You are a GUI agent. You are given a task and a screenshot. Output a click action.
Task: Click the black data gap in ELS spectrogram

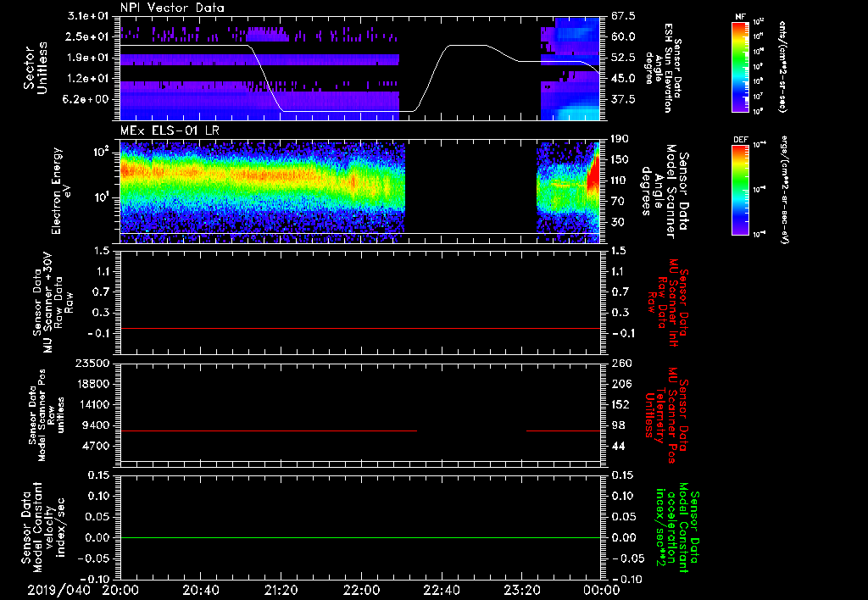[x=470, y=190]
